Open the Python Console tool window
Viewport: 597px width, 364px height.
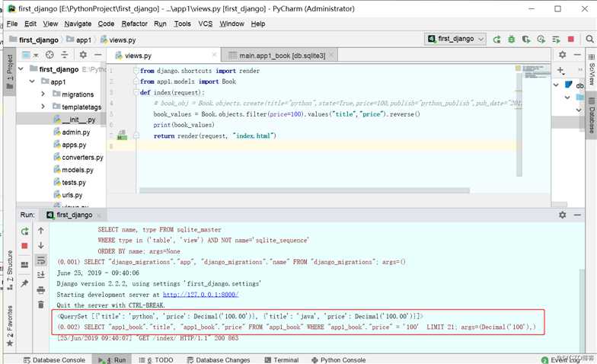(338, 359)
